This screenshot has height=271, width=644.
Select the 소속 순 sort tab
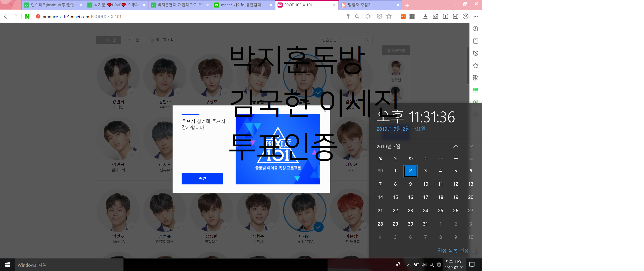point(133,40)
